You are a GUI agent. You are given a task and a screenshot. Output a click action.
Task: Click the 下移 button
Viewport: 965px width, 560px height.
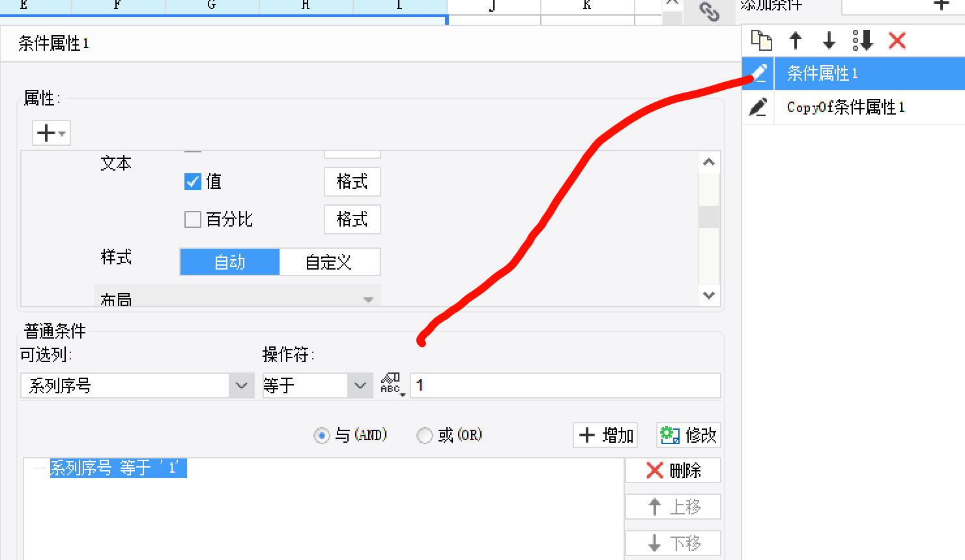pos(673,543)
